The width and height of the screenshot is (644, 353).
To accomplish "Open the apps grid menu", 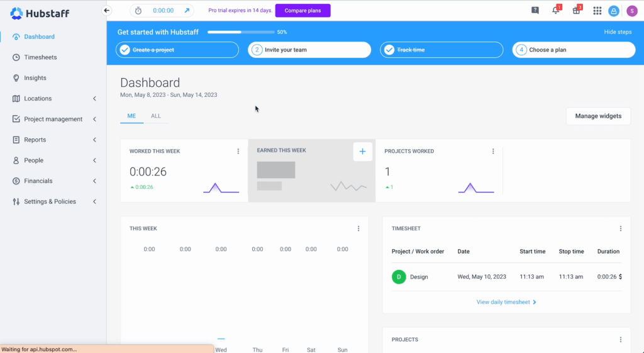I will 597,11.
